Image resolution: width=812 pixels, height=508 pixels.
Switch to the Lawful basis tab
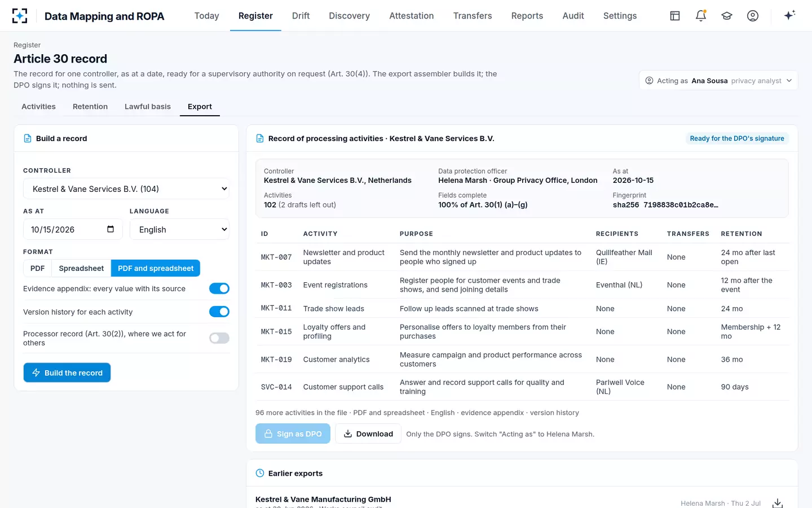(148, 107)
